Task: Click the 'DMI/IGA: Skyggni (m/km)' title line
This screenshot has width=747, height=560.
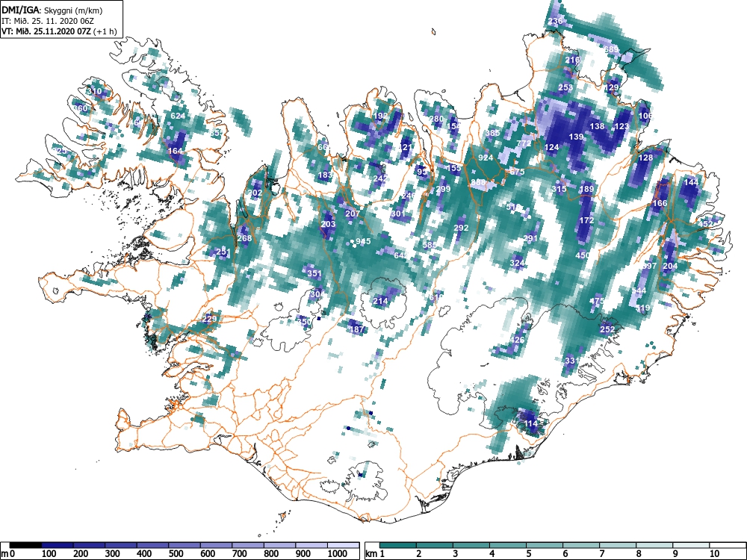Action: pos(52,10)
